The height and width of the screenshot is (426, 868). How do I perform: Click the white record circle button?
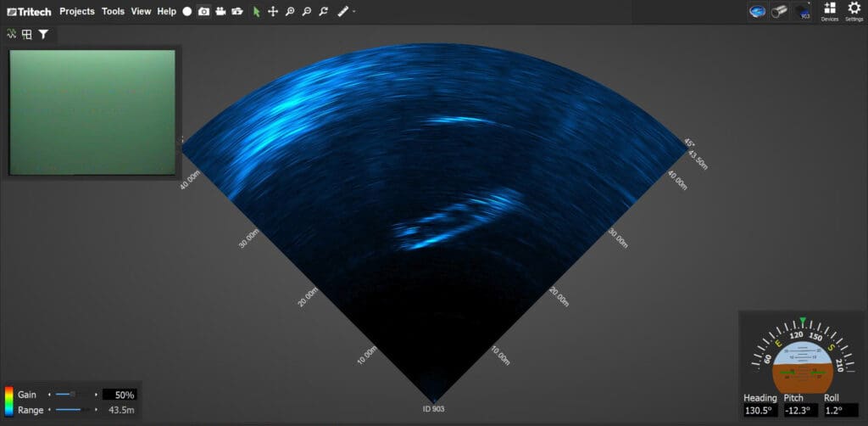pos(187,12)
